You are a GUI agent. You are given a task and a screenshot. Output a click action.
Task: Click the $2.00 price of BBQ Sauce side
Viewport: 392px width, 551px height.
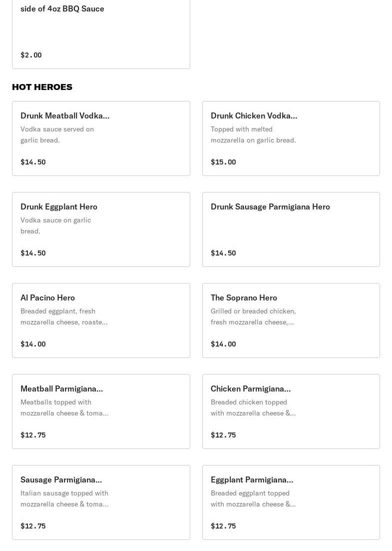tap(31, 55)
